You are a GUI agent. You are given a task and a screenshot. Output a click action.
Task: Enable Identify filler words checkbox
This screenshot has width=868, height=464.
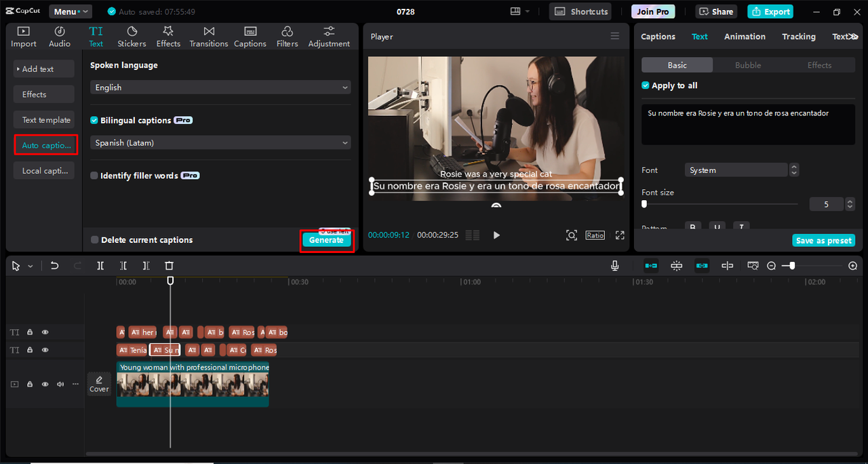(x=94, y=176)
